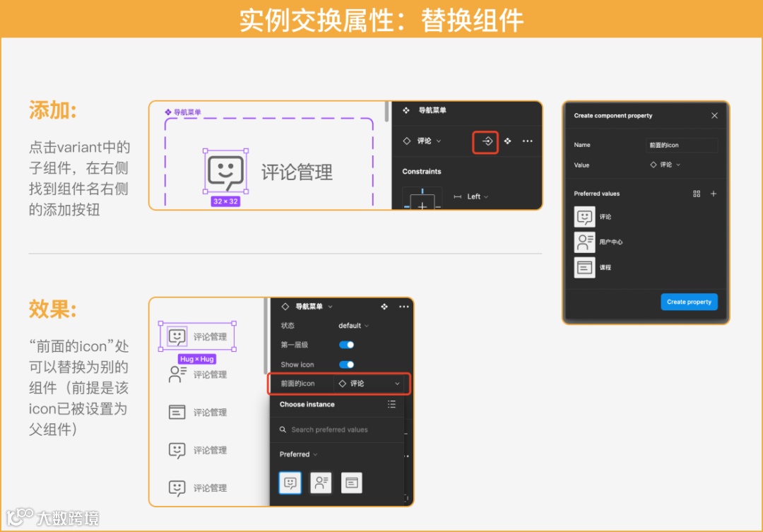Click the 用户中心 label in preferred values list
763x532 pixels.
(x=610, y=242)
